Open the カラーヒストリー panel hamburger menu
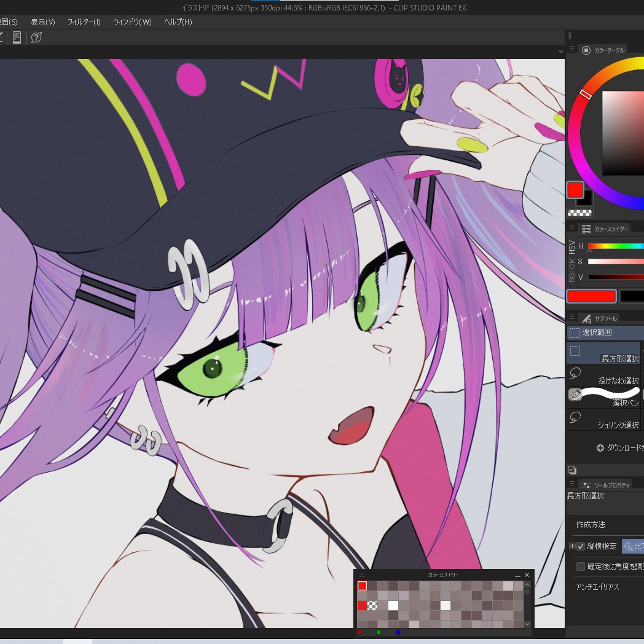The width and height of the screenshot is (644, 644). coord(361,575)
